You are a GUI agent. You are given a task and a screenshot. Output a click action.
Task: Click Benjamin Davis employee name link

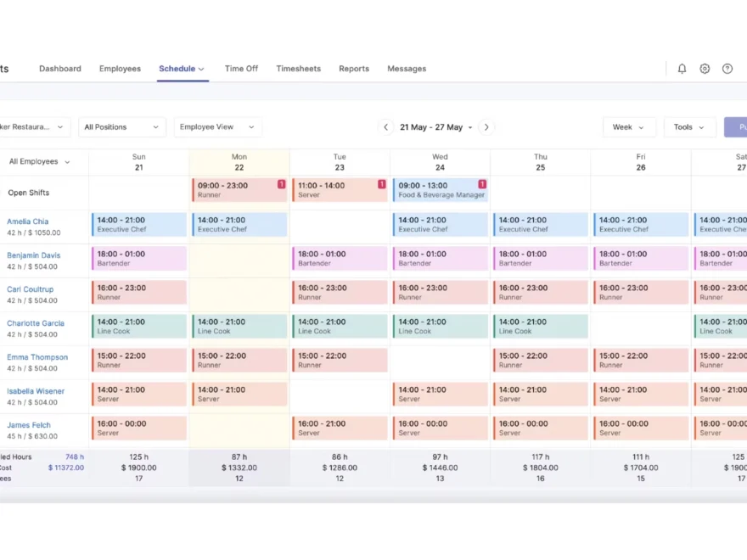pos(34,255)
